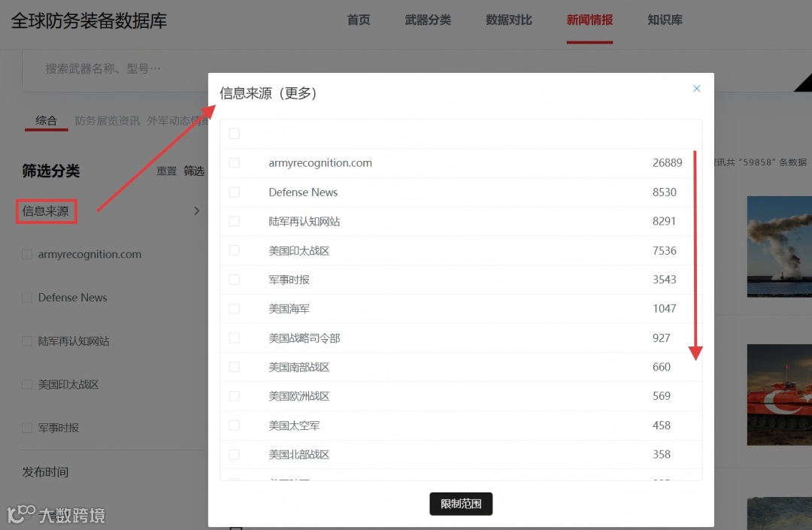
Task: Click the 发布时间 filter heading
Action: (46, 472)
